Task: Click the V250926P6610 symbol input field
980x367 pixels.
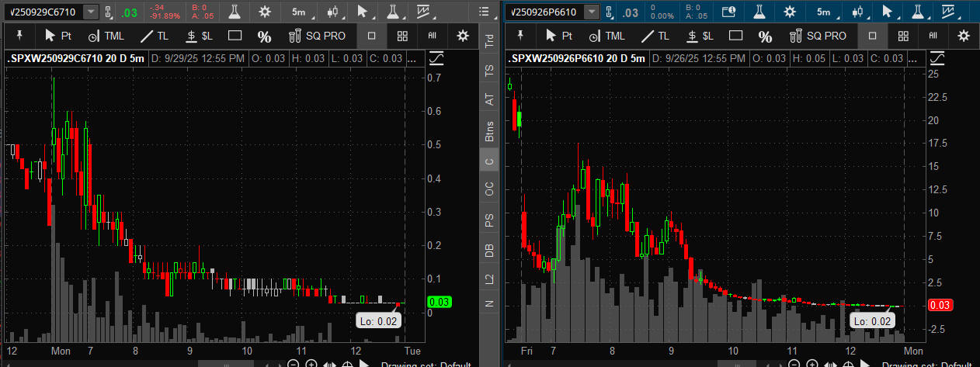Action: pos(544,12)
